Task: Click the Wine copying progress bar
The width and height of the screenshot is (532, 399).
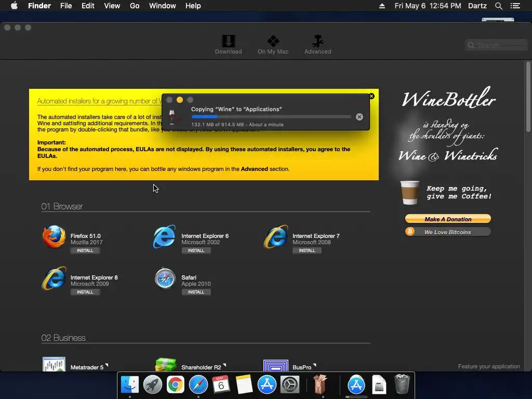Action: pos(271,117)
